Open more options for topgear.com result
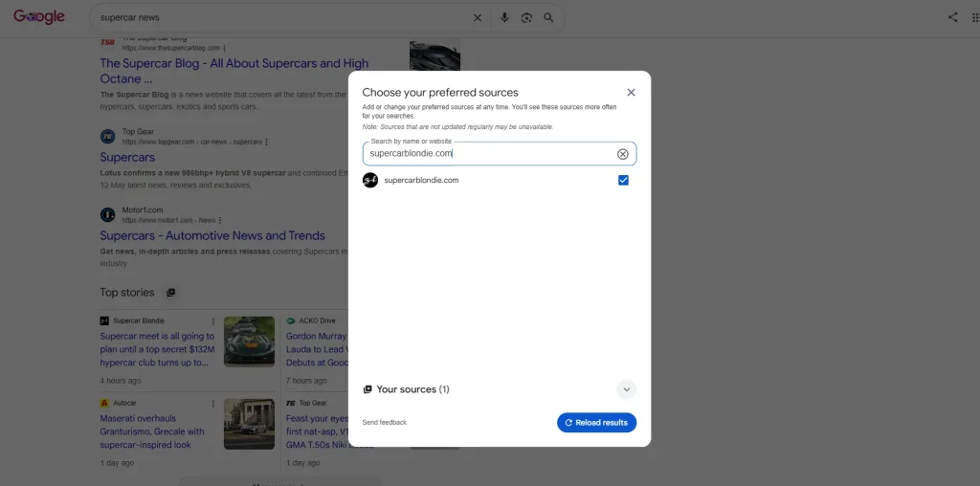The height and width of the screenshot is (486, 980). click(x=267, y=142)
